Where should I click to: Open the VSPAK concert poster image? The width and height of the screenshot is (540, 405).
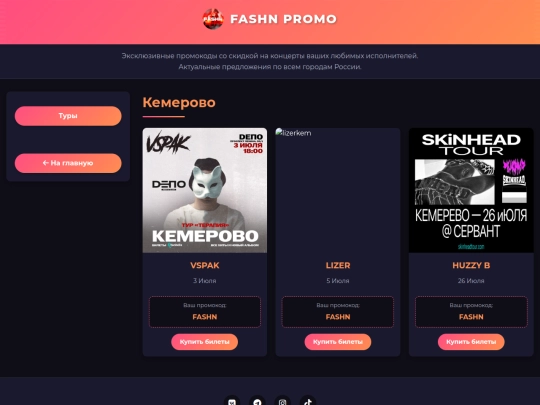(205, 190)
